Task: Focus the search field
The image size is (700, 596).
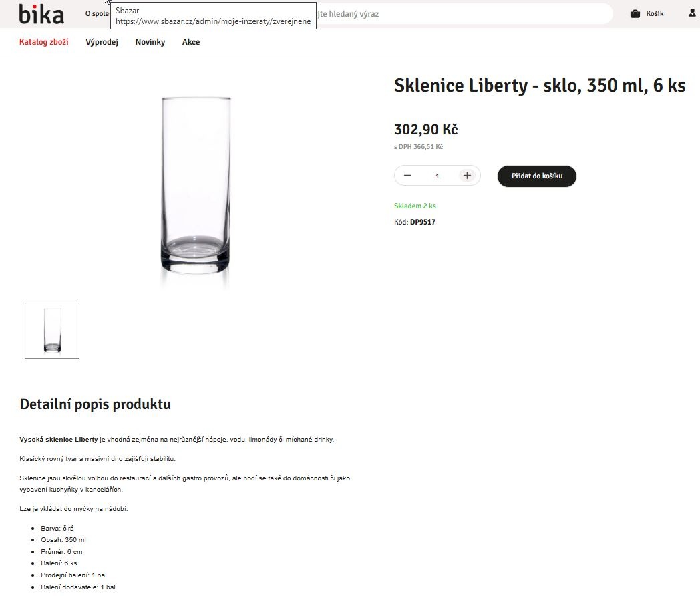Action: click(461, 14)
